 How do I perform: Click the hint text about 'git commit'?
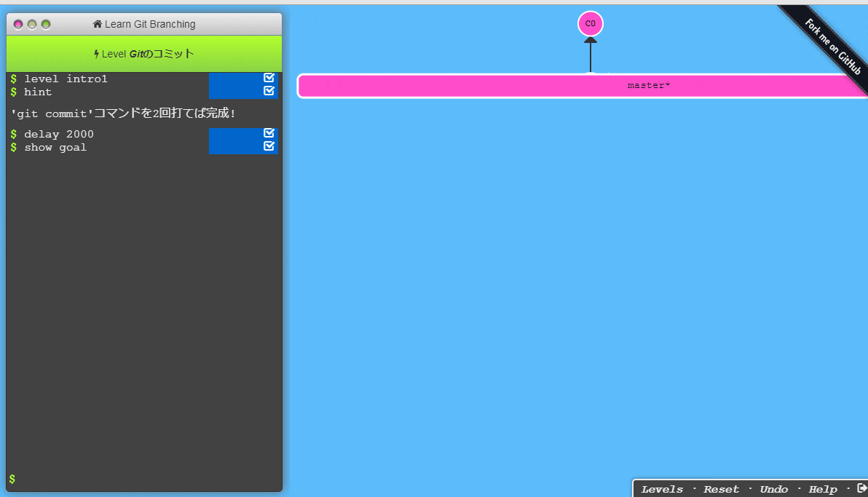point(122,113)
